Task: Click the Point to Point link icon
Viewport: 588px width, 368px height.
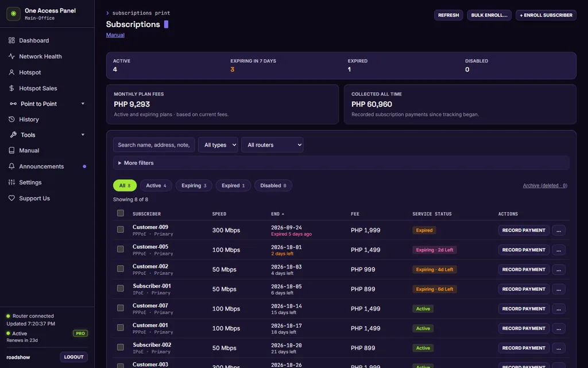Action: (13, 103)
